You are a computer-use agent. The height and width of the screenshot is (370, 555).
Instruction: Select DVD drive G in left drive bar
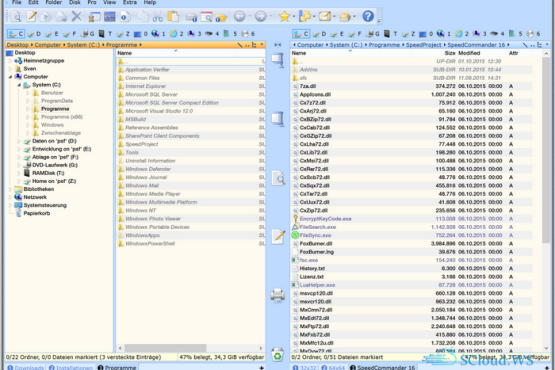pyautogui.click(x=88, y=34)
